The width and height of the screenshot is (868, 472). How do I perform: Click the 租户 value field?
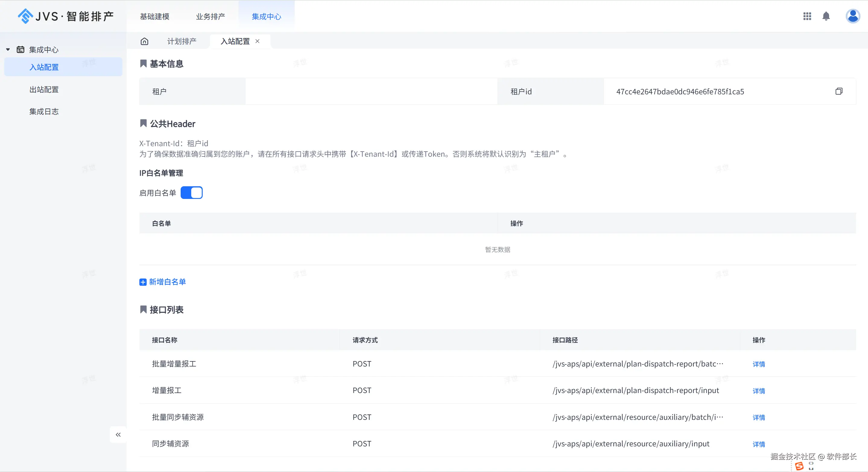[x=371, y=91]
